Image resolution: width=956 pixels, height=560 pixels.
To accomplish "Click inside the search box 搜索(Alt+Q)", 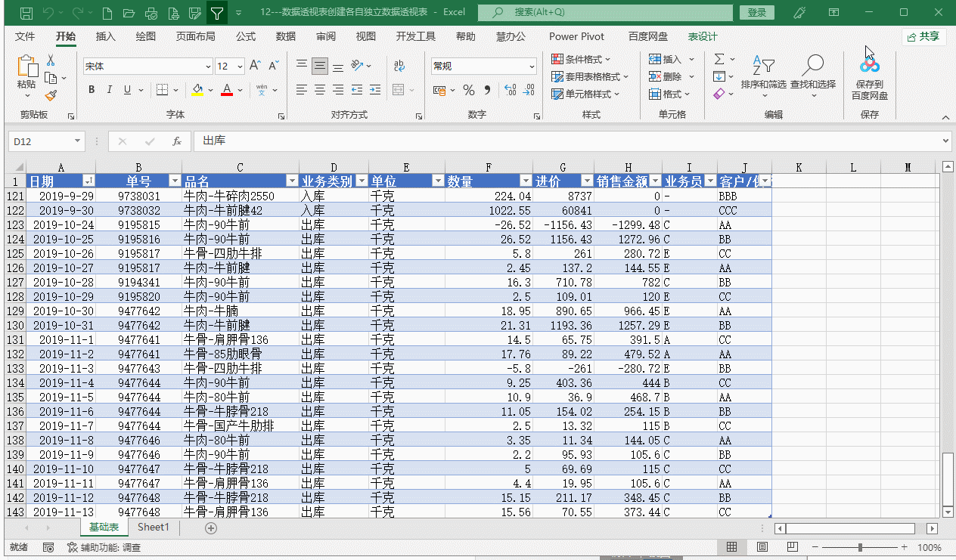I will click(x=606, y=12).
